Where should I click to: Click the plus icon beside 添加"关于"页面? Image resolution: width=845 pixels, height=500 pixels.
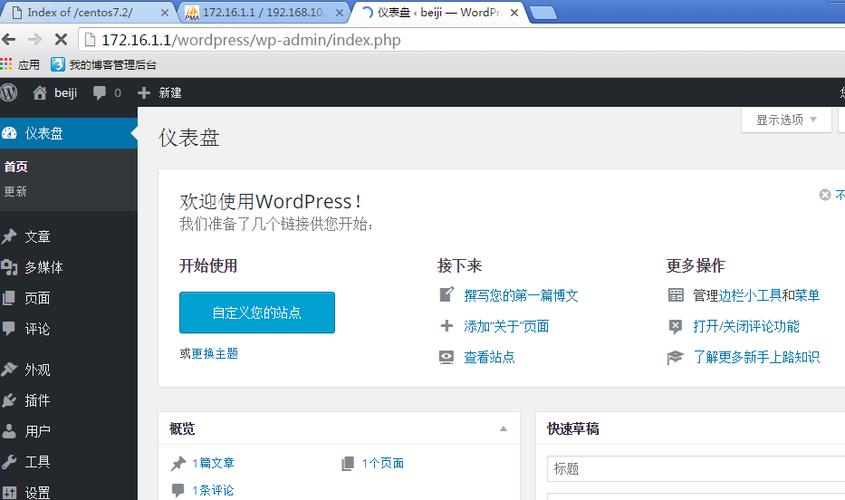tap(447, 325)
